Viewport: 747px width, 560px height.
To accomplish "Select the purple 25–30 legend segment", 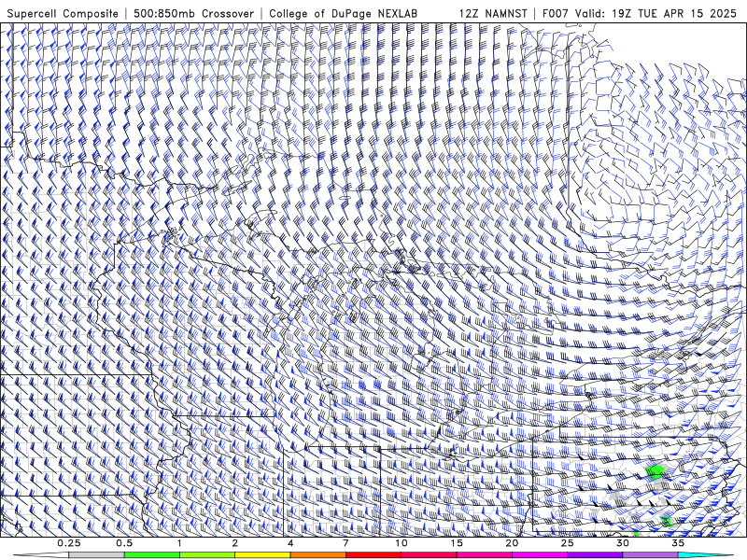I will pos(595,555).
